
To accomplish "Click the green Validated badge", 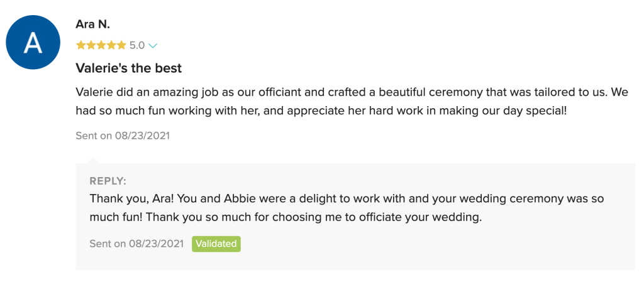I will click(x=216, y=244).
